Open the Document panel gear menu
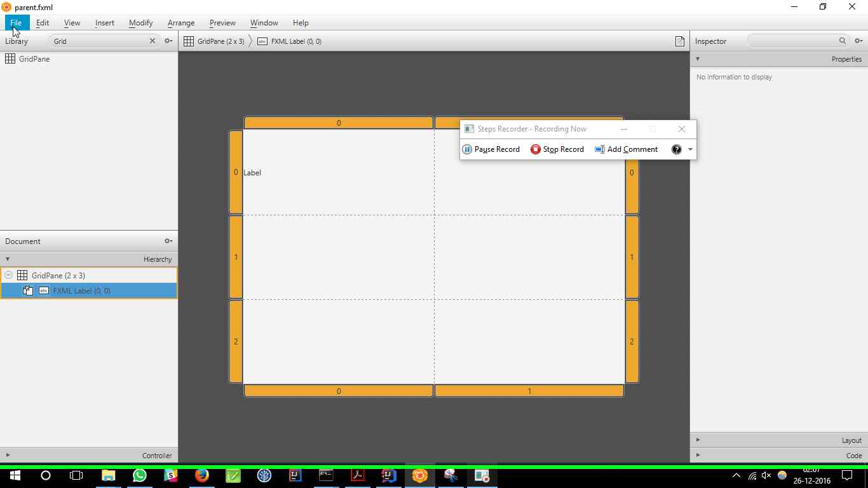This screenshot has width=868, height=488. (x=168, y=241)
